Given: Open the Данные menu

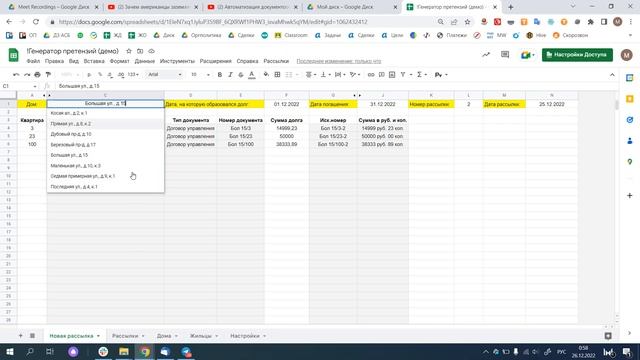Looking at the screenshot, I should click(144, 61).
